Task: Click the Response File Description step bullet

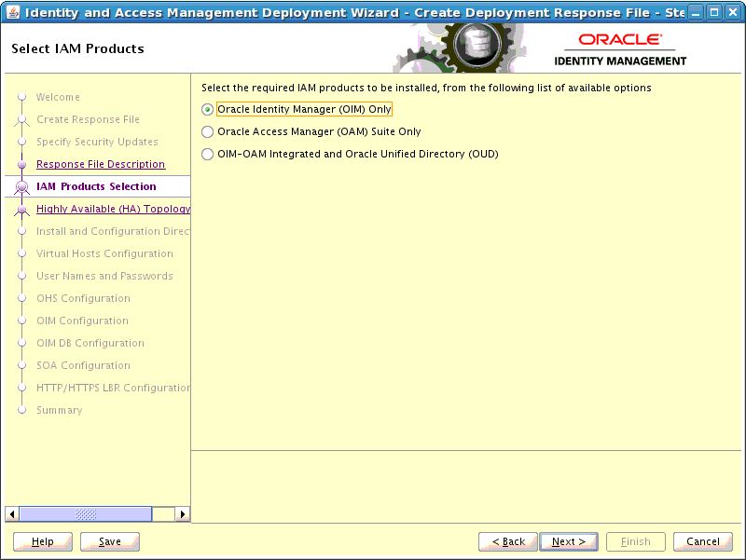Action: pyautogui.click(x=21, y=165)
